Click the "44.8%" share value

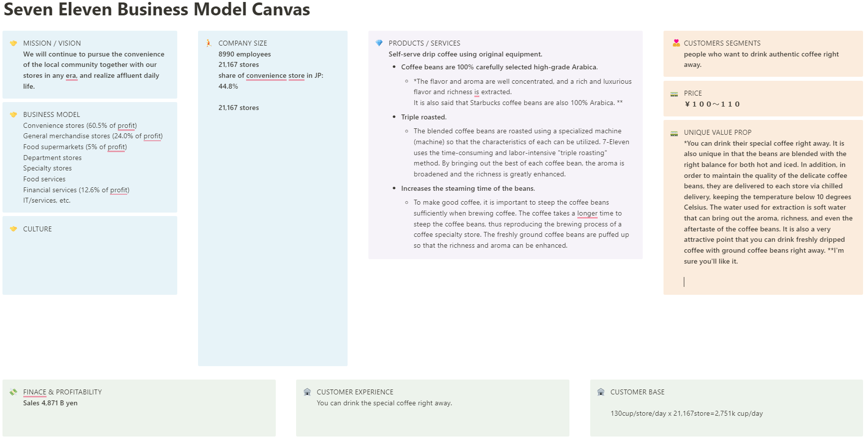pyautogui.click(x=228, y=86)
